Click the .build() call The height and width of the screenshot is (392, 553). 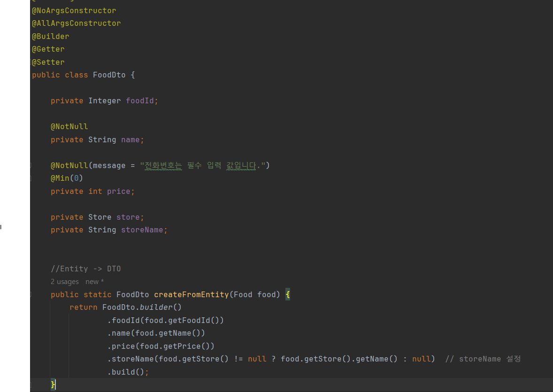tap(125, 372)
